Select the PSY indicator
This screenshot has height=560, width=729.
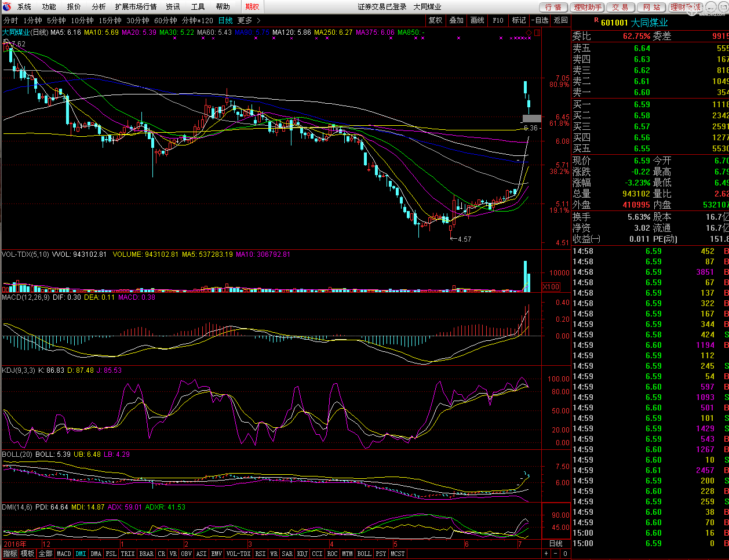pos(381,554)
